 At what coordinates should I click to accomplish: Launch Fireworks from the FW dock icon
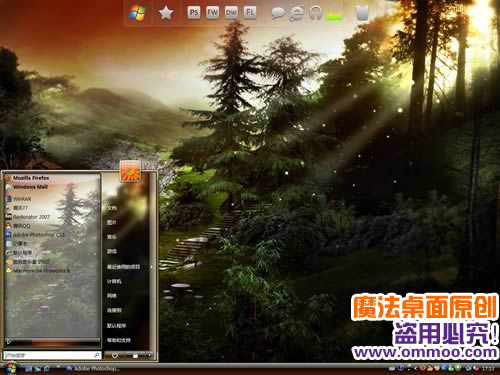click(212, 13)
